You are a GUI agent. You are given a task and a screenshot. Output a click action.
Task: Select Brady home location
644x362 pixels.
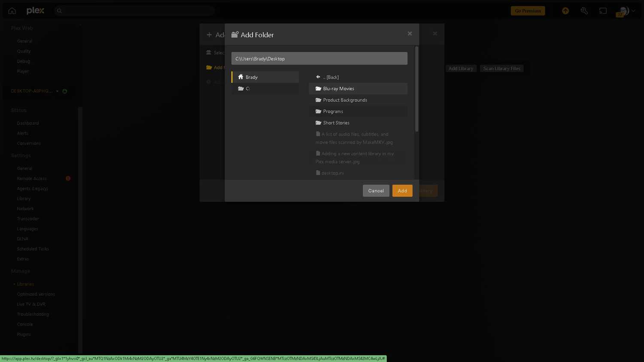(265, 77)
